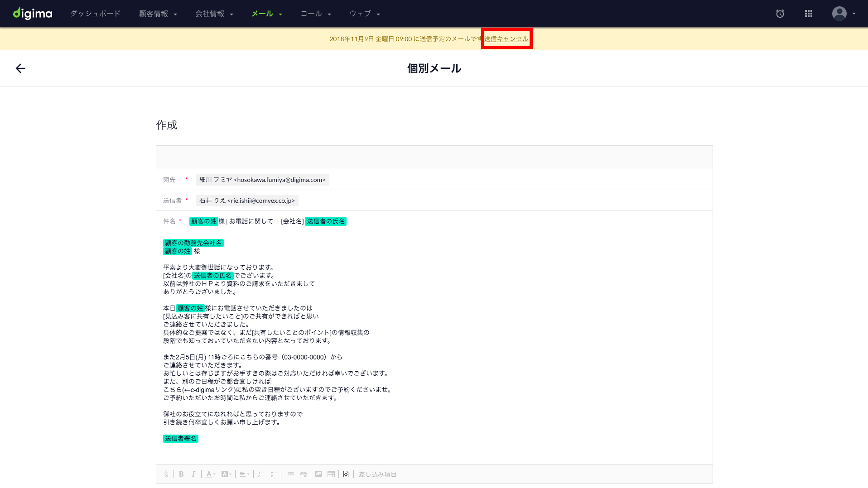Image resolution: width=868 pixels, height=488 pixels.
Task: Insert a table
Action: (x=331, y=474)
